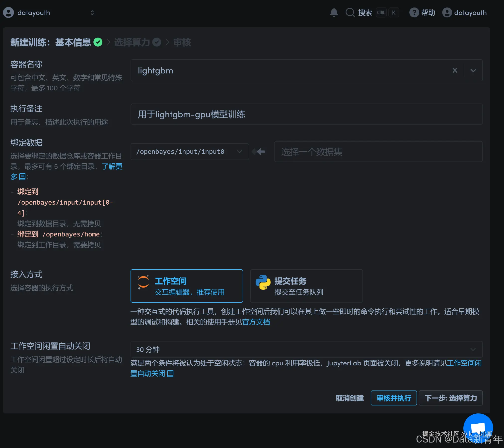This screenshot has height=448, width=504.
Task: Expand the container name dropdown chevron
Action: coord(473,70)
